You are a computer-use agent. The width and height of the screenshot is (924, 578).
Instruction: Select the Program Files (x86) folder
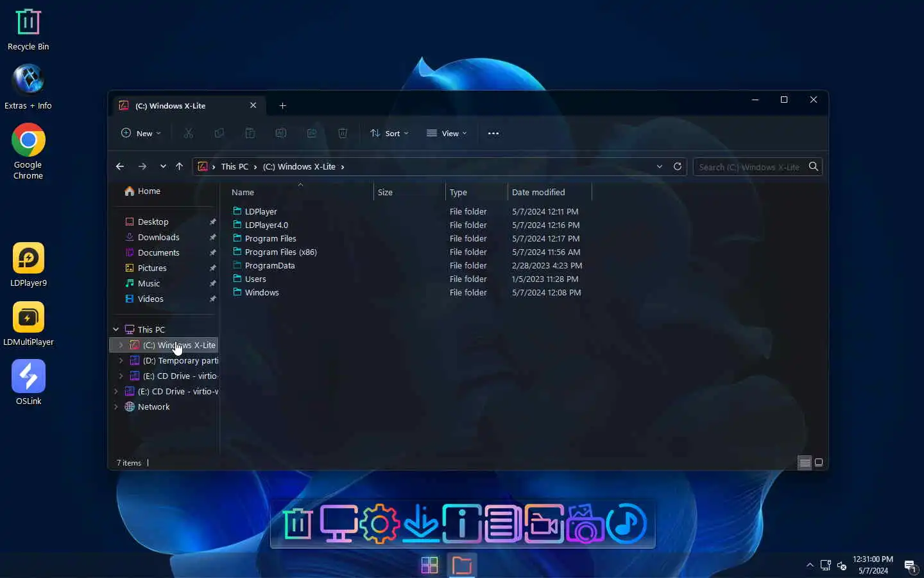tap(280, 252)
